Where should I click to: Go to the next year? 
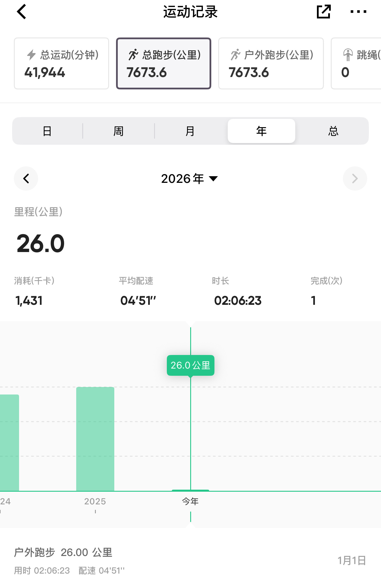tap(355, 179)
